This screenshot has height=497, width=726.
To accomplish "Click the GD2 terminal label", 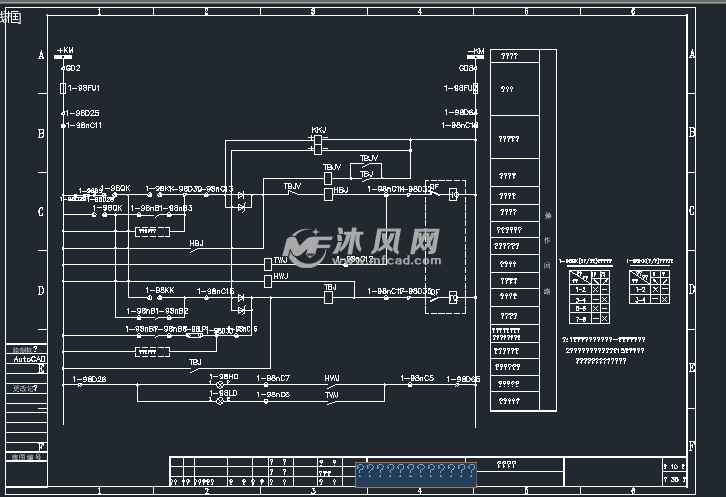I will 73,68.
